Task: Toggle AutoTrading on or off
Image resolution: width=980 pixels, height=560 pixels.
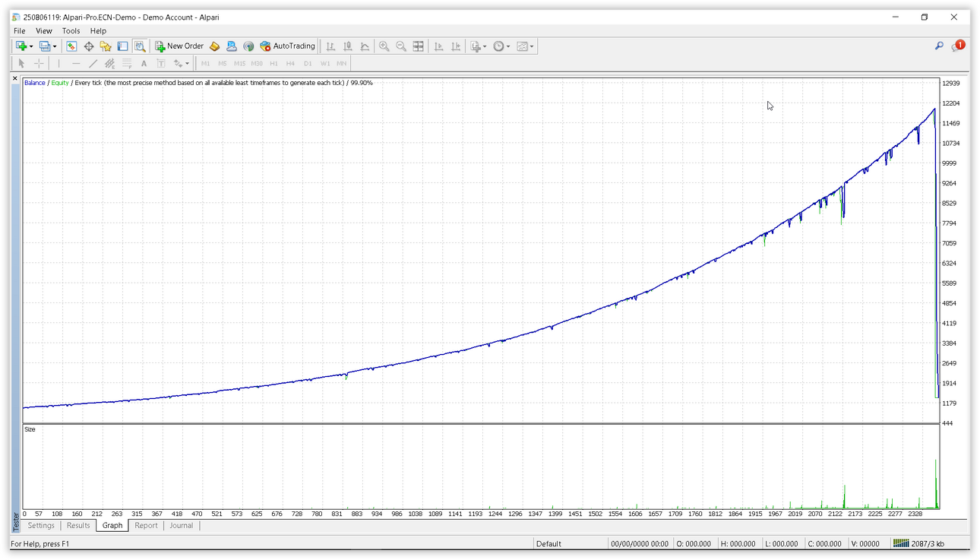Action: pyautogui.click(x=287, y=46)
